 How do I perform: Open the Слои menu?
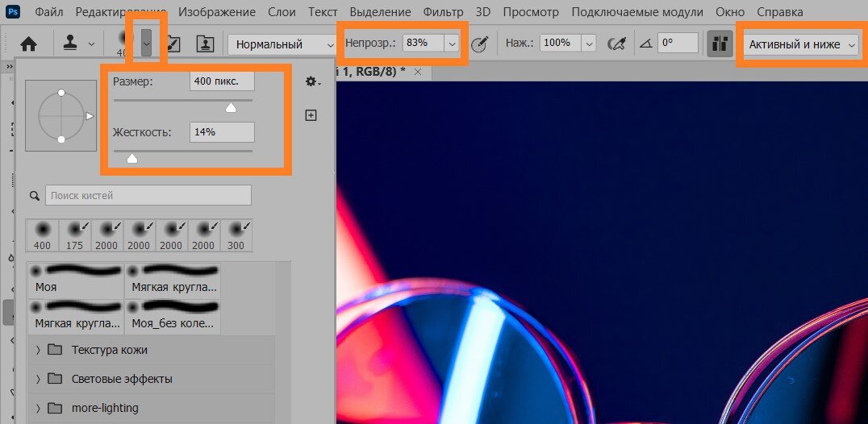click(x=282, y=11)
